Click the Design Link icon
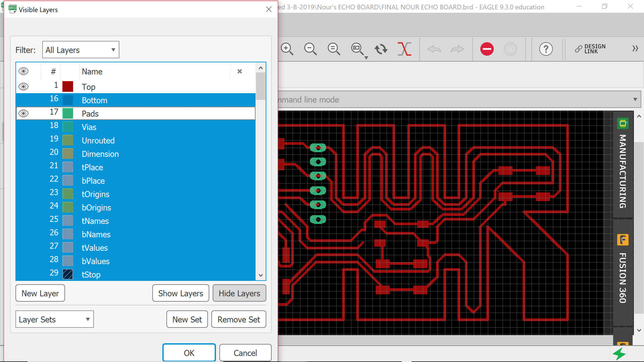 (x=590, y=49)
